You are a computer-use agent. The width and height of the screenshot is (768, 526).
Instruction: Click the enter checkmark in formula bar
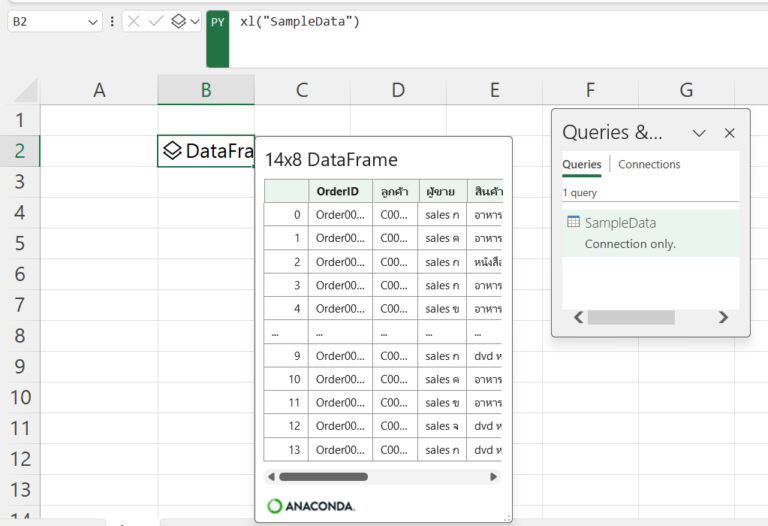tap(155, 21)
